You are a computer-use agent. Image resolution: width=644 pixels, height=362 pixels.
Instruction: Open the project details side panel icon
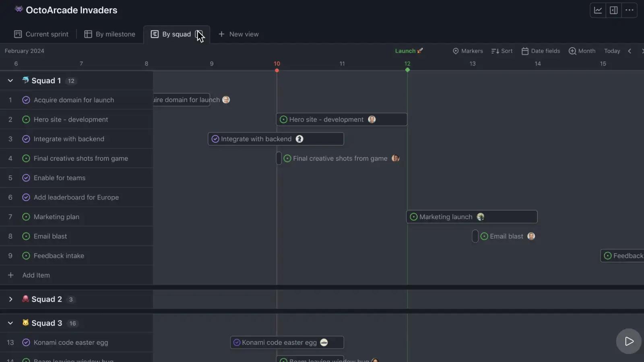[x=613, y=10]
